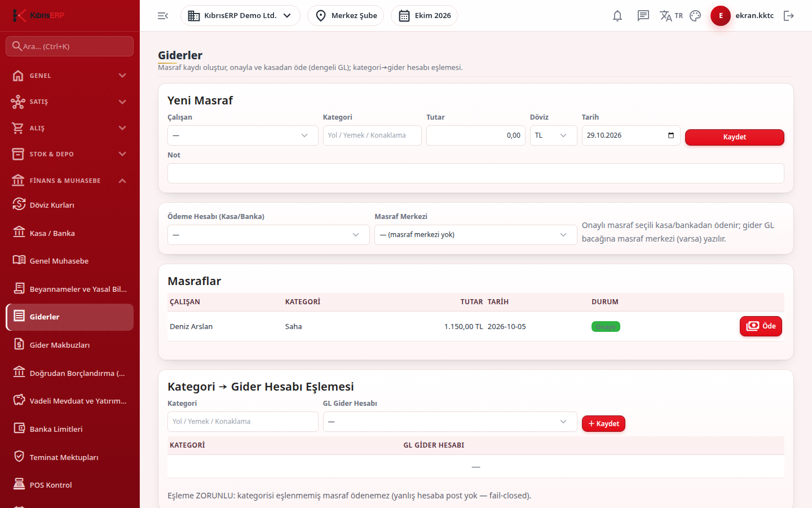This screenshot has width=812, height=508.
Task: Go to Kasa / Banka page
Action: tap(70, 233)
